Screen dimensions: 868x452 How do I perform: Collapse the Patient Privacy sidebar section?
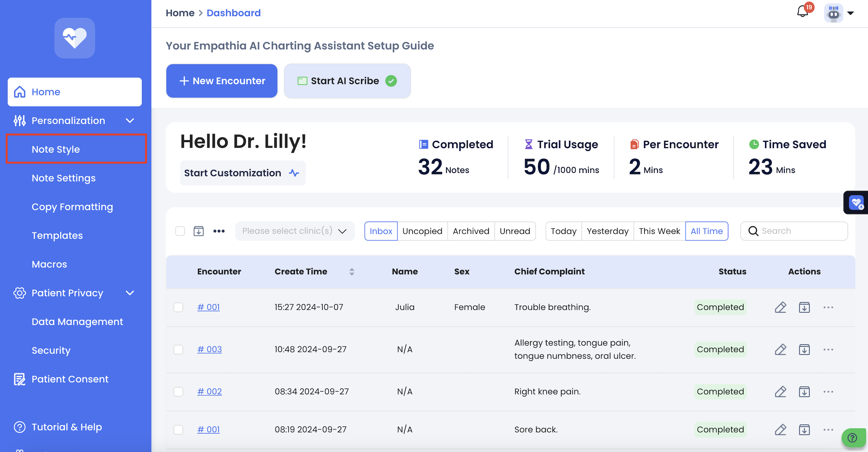pos(130,293)
